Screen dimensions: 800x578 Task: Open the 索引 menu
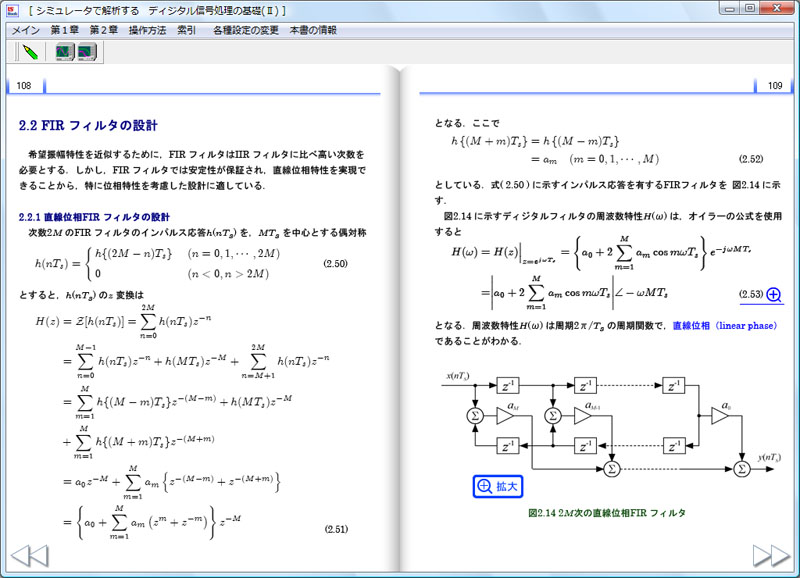(x=187, y=30)
